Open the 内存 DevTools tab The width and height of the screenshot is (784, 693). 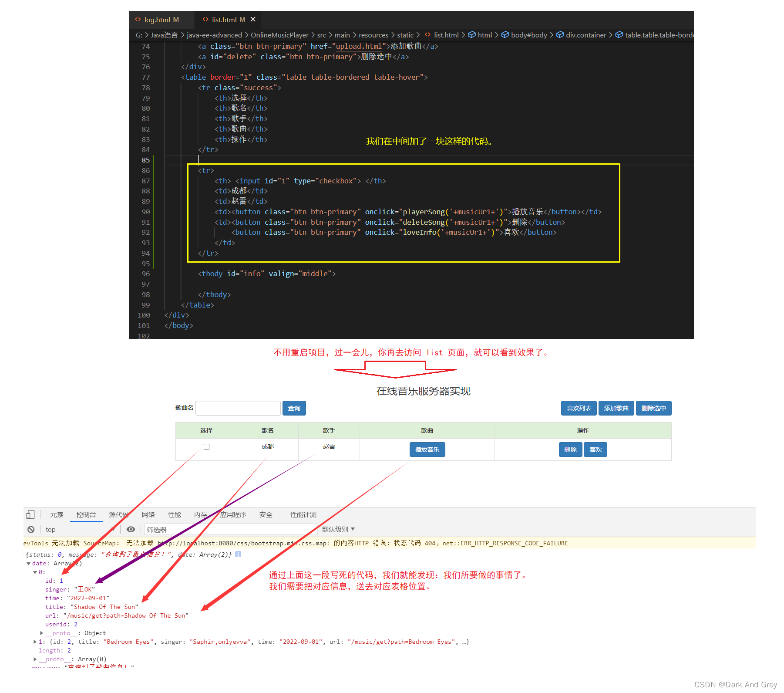pos(201,514)
